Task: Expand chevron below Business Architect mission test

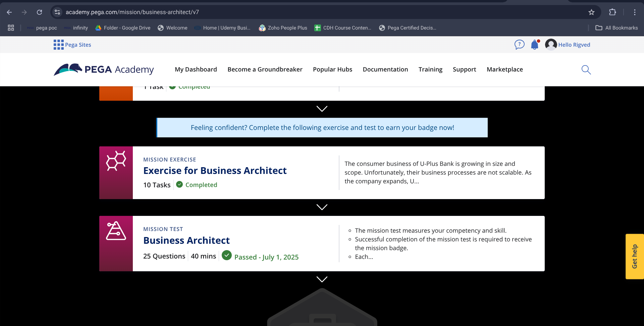Action: (x=322, y=279)
